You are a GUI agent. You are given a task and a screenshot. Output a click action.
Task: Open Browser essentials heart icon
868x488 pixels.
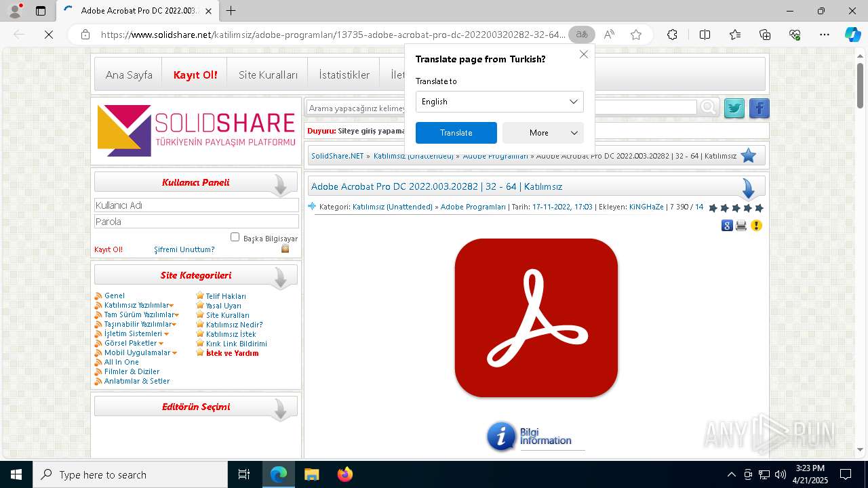pyautogui.click(x=795, y=35)
